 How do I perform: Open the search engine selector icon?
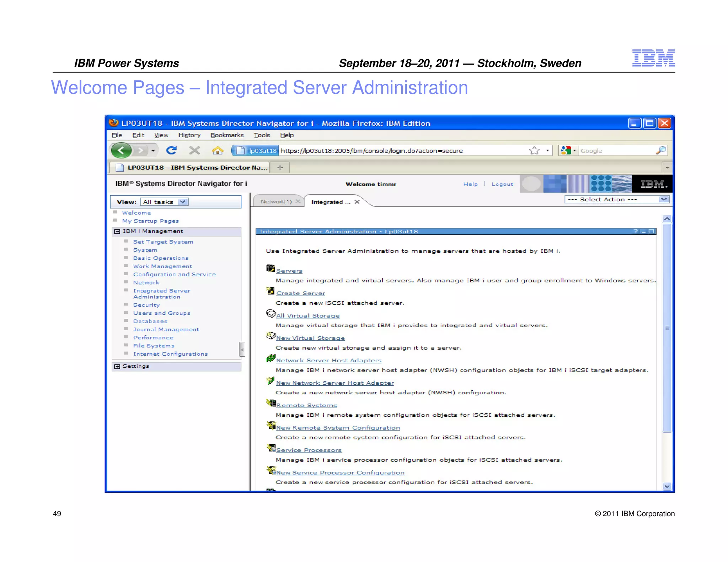pyautogui.click(x=568, y=151)
